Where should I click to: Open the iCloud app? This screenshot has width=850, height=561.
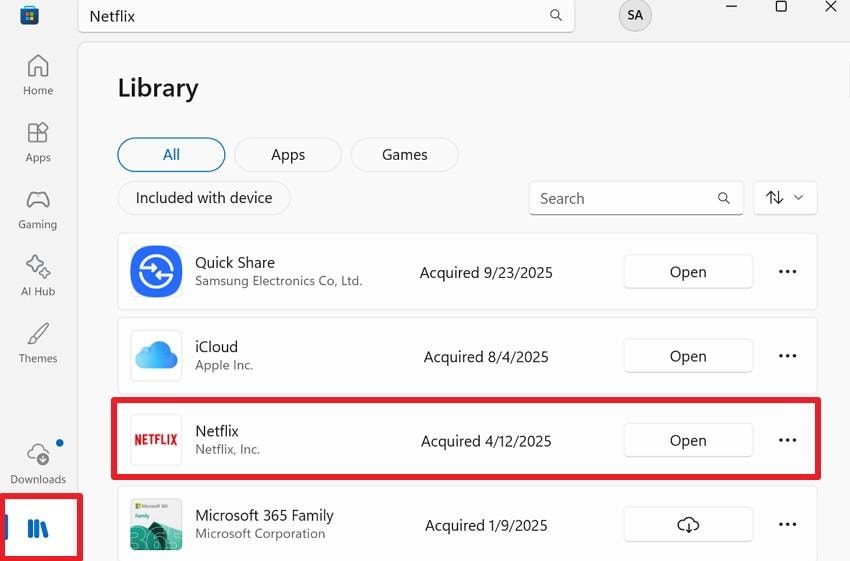point(688,356)
